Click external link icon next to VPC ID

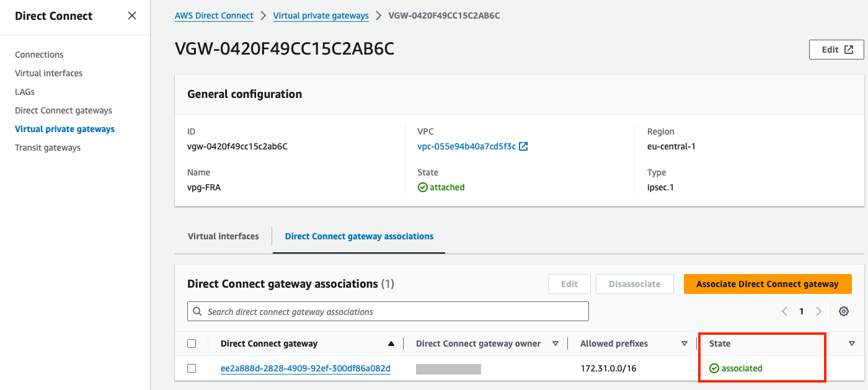tap(523, 146)
